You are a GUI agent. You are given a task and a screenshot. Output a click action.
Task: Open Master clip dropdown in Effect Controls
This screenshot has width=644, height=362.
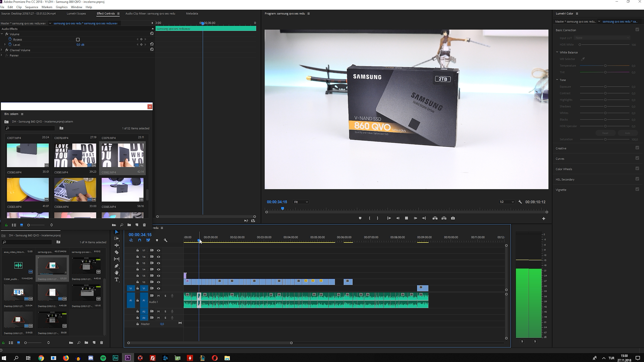point(50,23)
